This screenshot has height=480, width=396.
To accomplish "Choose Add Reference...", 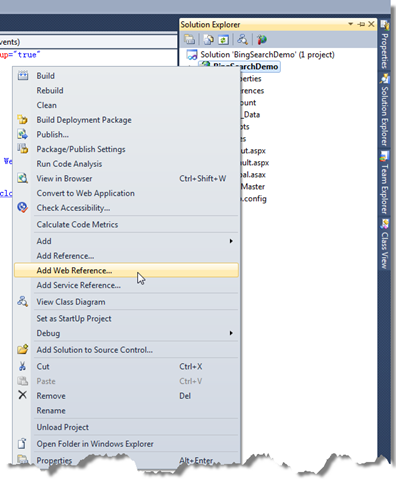I will click(x=126, y=256).
